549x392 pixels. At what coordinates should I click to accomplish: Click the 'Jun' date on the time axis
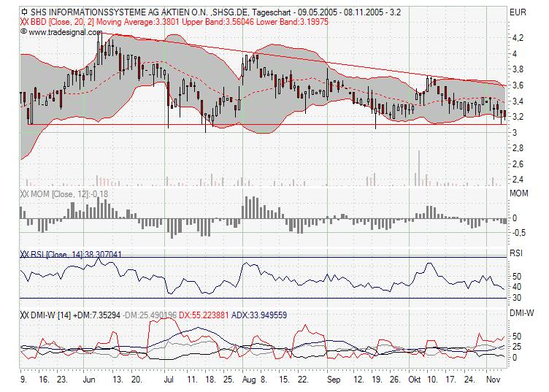pyautogui.click(x=90, y=380)
